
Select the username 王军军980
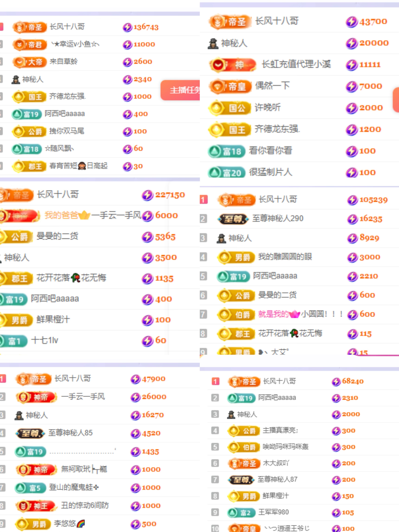pyautogui.click(x=273, y=512)
